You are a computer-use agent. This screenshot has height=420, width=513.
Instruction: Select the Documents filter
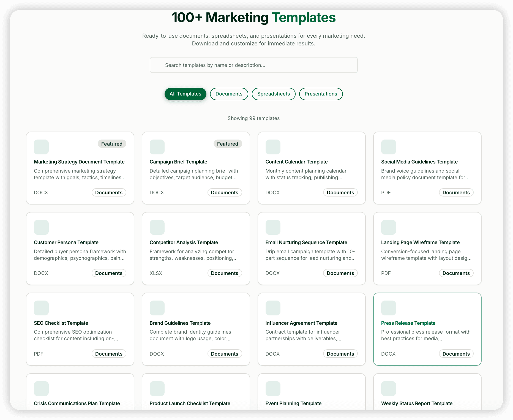click(x=229, y=94)
